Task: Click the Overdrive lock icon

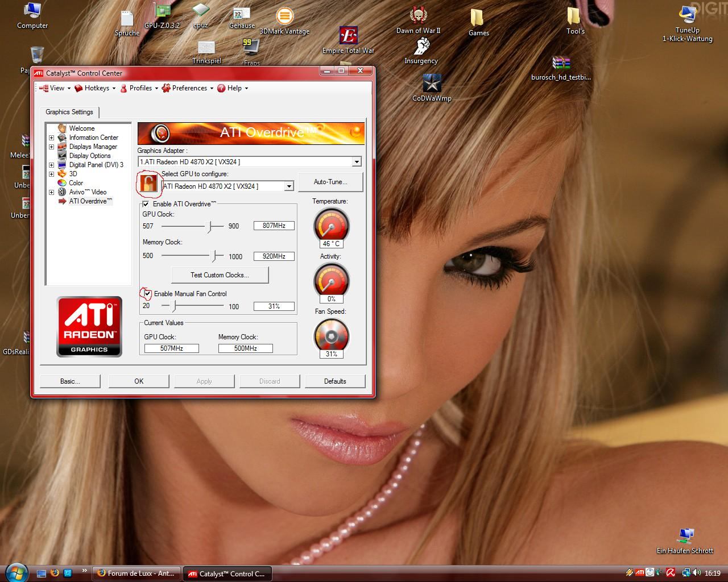Action: pyautogui.click(x=148, y=184)
